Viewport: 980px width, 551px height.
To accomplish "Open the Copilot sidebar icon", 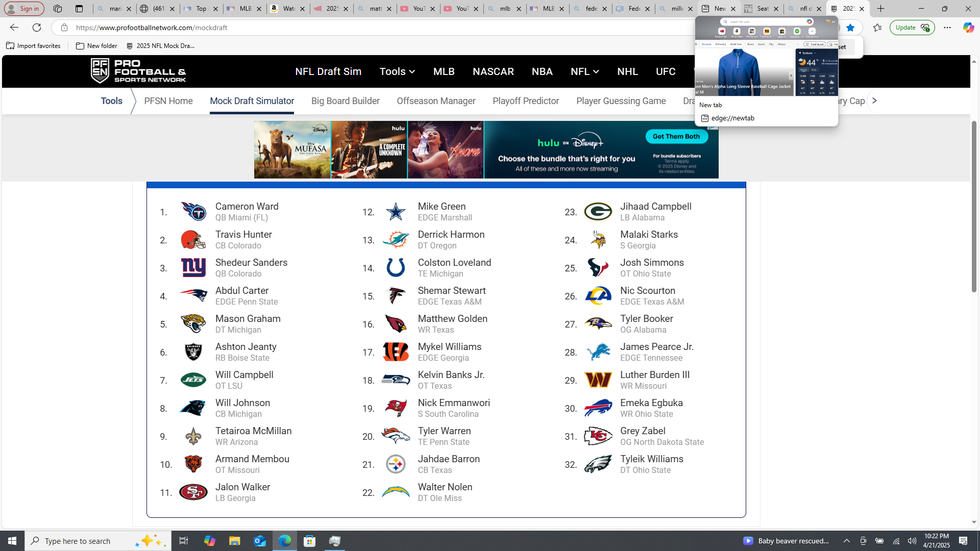I will point(968,28).
